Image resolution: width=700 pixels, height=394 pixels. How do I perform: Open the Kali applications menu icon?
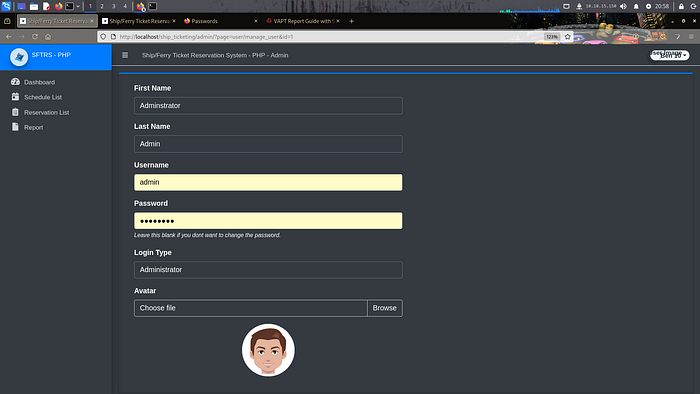pyautogui.click(x=6, y=6)
